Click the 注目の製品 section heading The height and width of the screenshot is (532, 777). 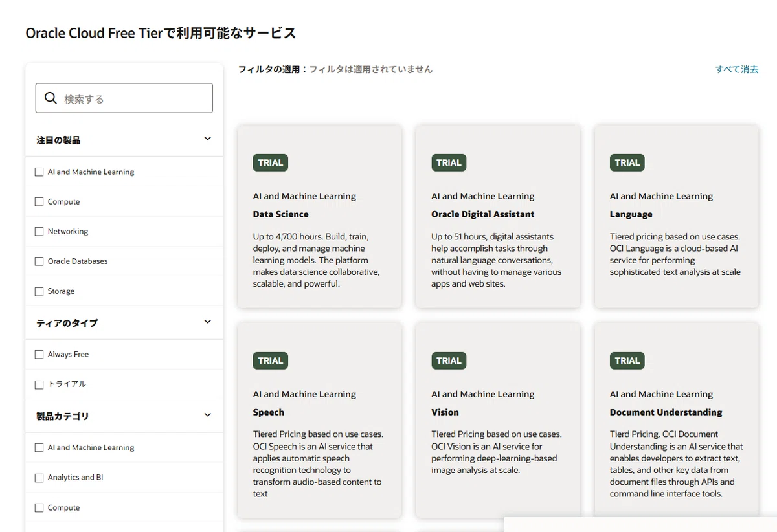click(58, 140)
